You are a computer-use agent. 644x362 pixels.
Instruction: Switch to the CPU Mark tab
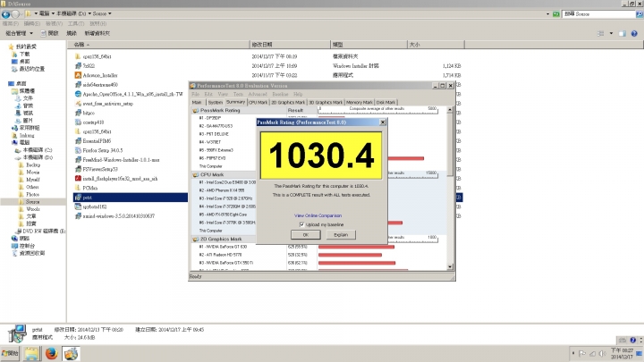[258, 102]
